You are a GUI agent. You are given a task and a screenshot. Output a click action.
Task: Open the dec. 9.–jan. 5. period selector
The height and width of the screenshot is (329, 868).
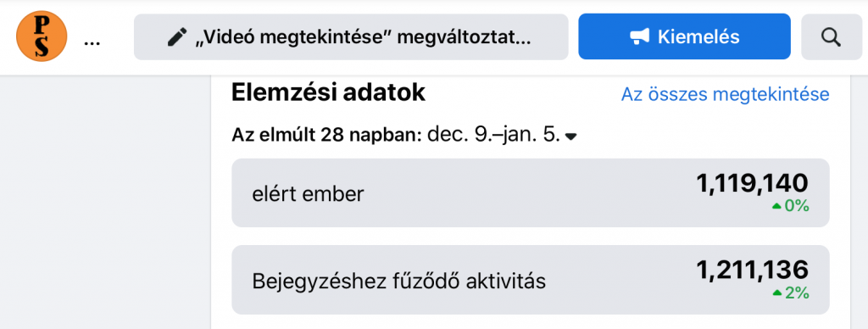point(494,135)
